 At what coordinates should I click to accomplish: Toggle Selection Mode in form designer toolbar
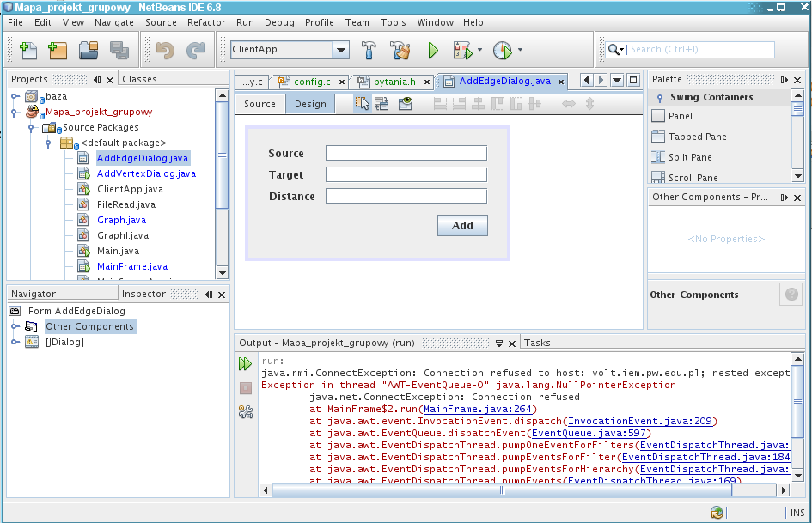tap(363, 104)
